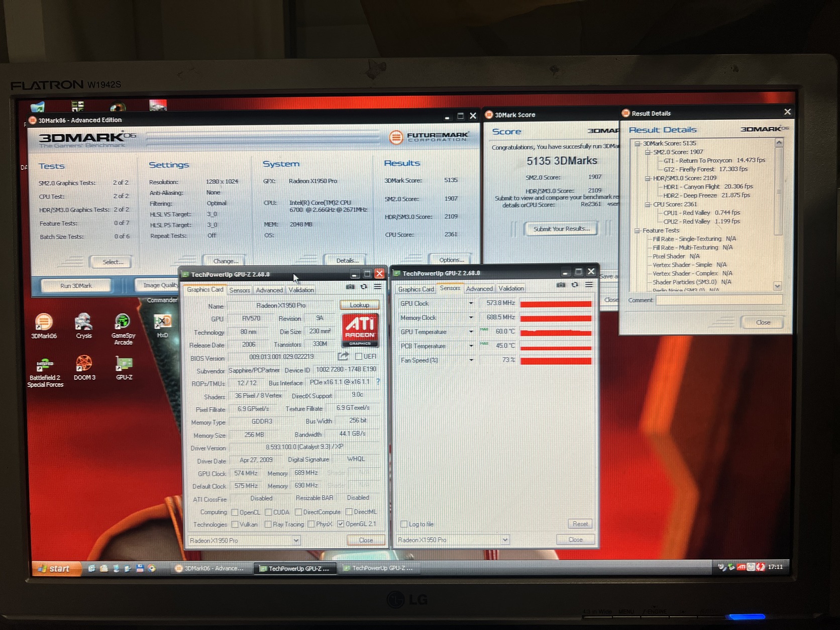Open the GPU Temperature sensor dropdown arrow
Image resolution: width=840 pixels, height=630 pixels.
471,332
